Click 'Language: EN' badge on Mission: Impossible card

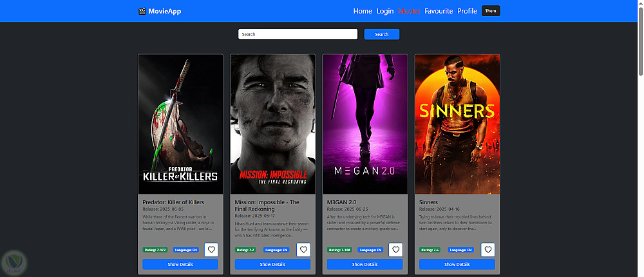276,249
